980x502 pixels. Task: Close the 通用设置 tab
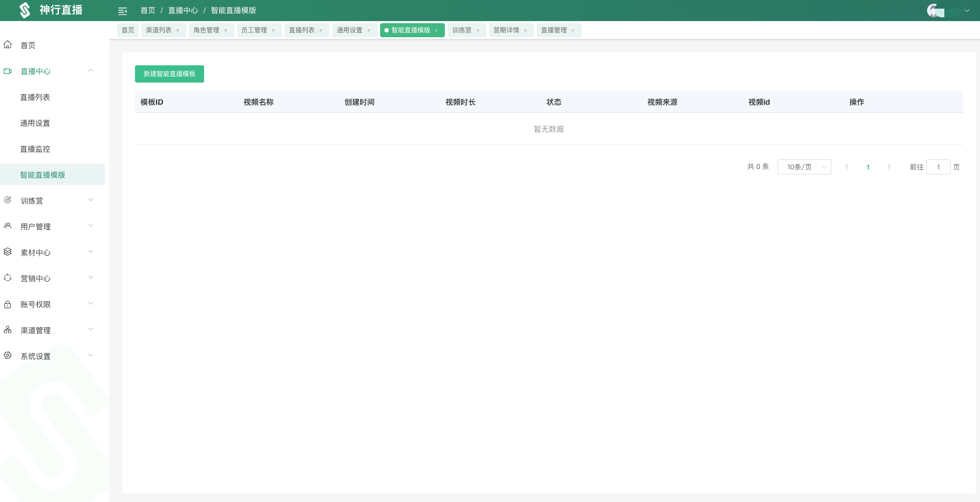(x=369, y=30)
